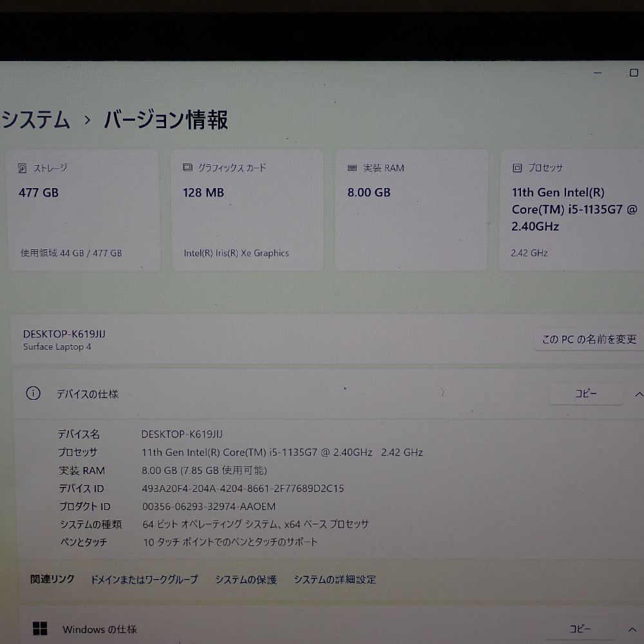Click the 使用領域 44 GB / 477 GB text

[71, 253]
